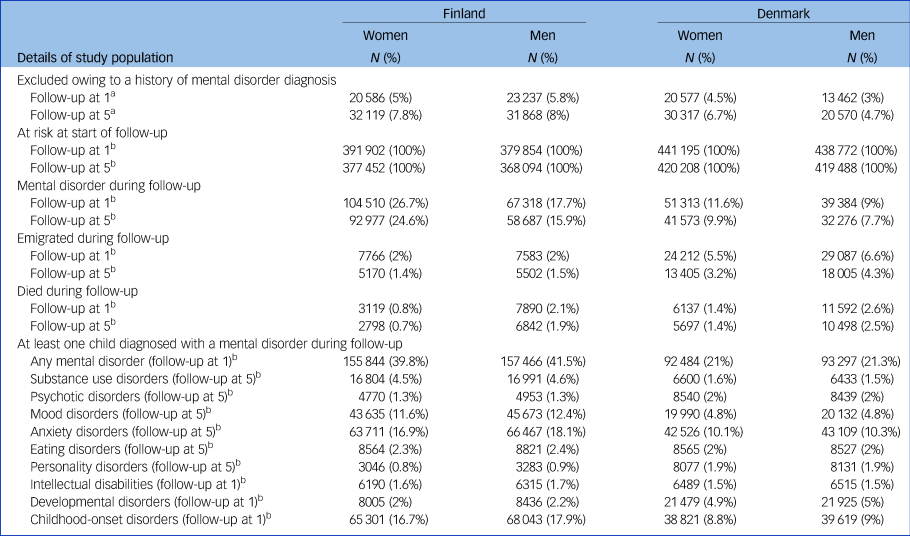910x536 pixels.
Task: Click the cell showing 391 902 (100%)
Action: (x=385, y=148)
